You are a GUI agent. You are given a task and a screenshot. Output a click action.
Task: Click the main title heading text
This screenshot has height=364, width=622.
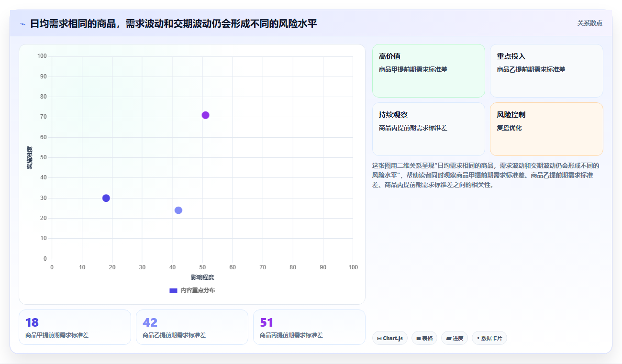click(x=173, y=23)
